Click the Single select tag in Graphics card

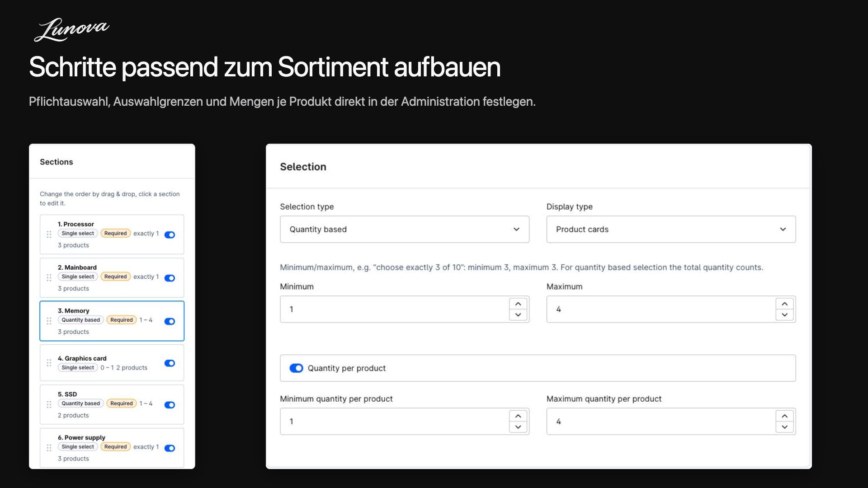click(x=78, y=368)
